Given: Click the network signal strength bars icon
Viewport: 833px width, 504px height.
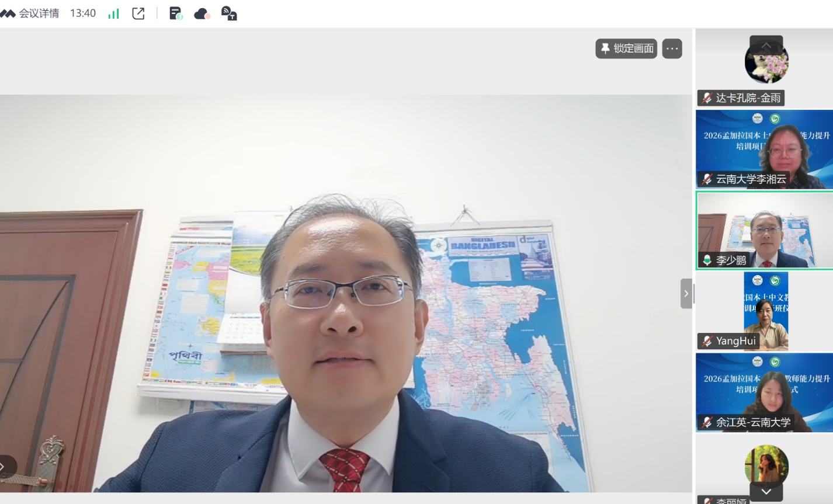Looking at the screenshot, I should 113,13.
